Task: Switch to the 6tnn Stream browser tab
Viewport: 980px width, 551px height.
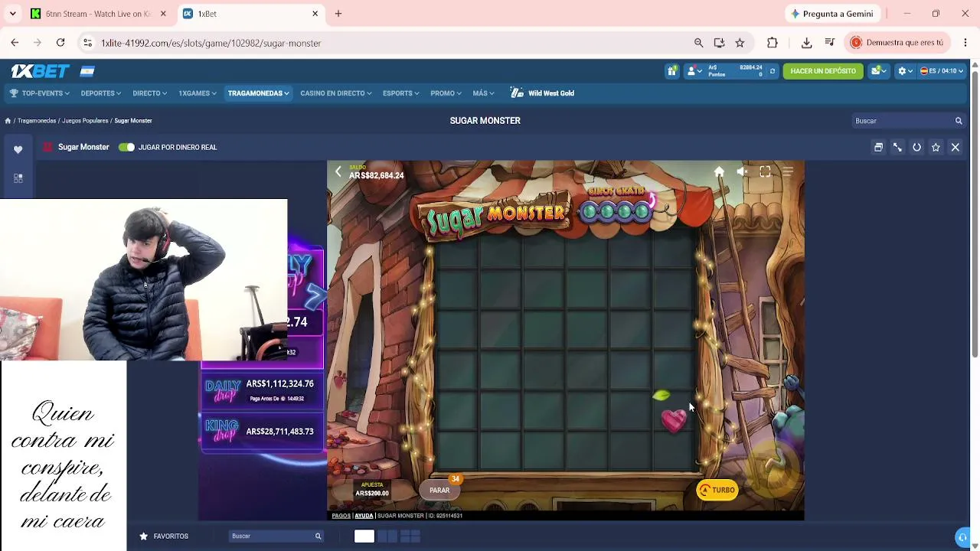Action: [x=99, y=14]
